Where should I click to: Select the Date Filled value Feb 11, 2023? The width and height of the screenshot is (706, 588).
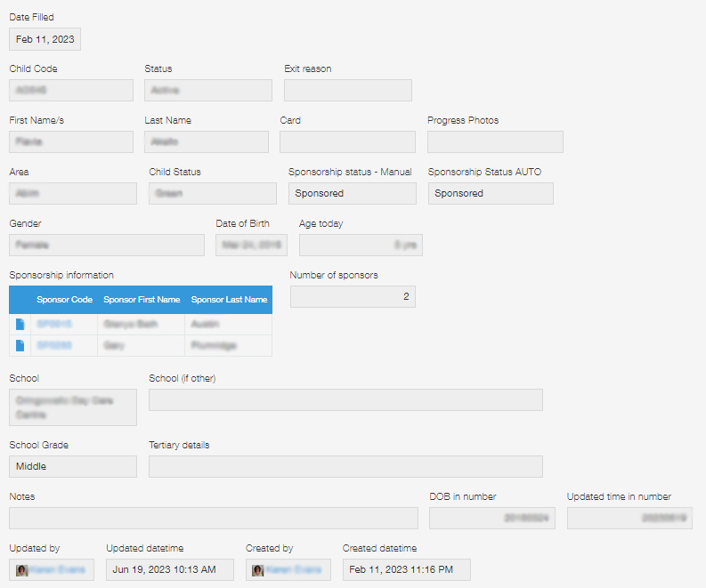tap(45, 39)
